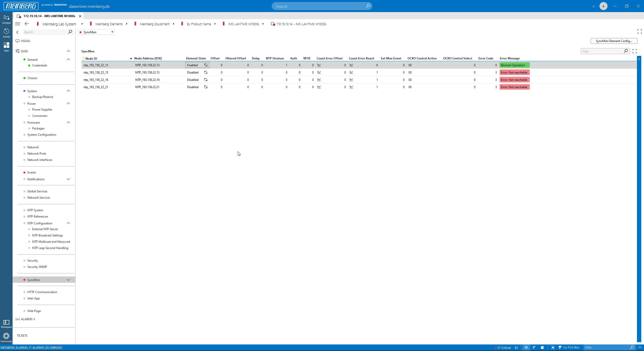Collapse the side panel with the chevron
644x351 pixels.
pos(17,32)
